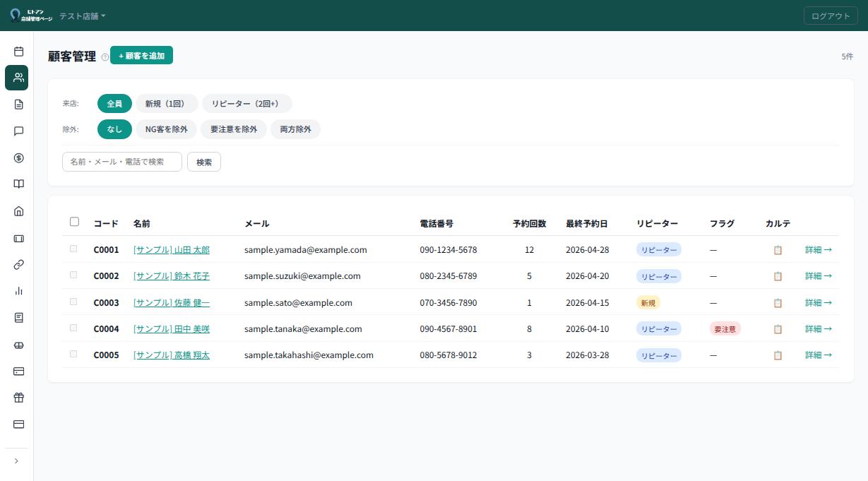The width and height of the screenshot is (868, 481).
Task: Select the 要注意を除外 filter
Action: tap(234, 129)
